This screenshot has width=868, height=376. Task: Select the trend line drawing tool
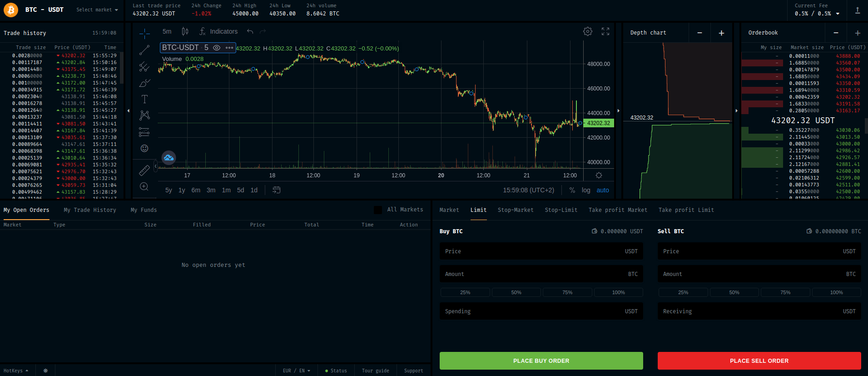pos(144,50)
